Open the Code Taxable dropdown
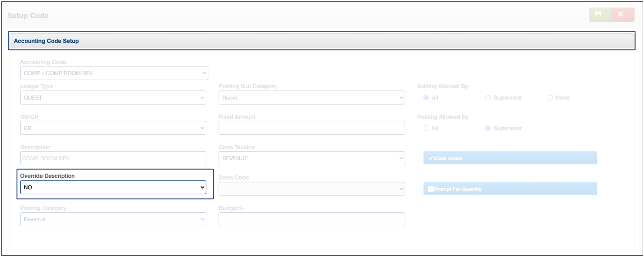The height and width of the screenshot is (257, 644). click(311, 158)
